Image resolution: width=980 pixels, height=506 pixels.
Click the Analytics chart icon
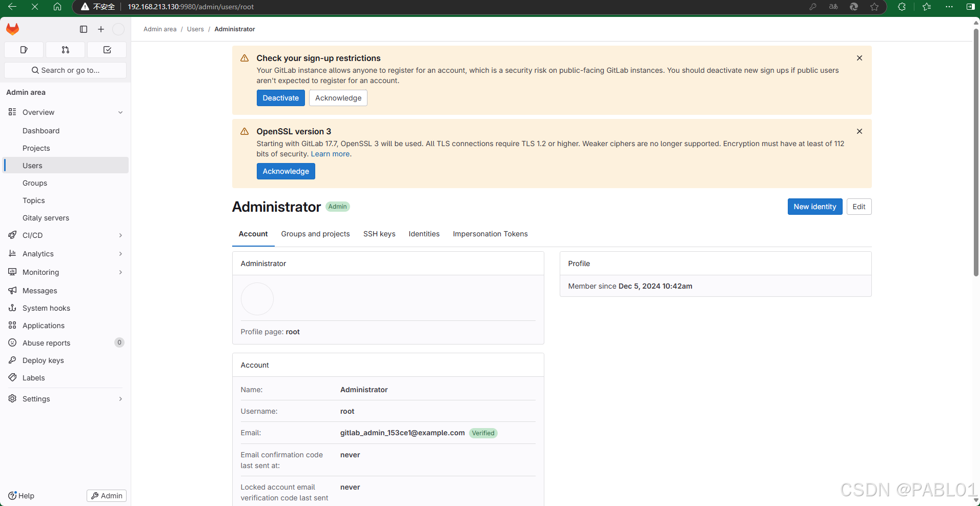tap(12, 253)
